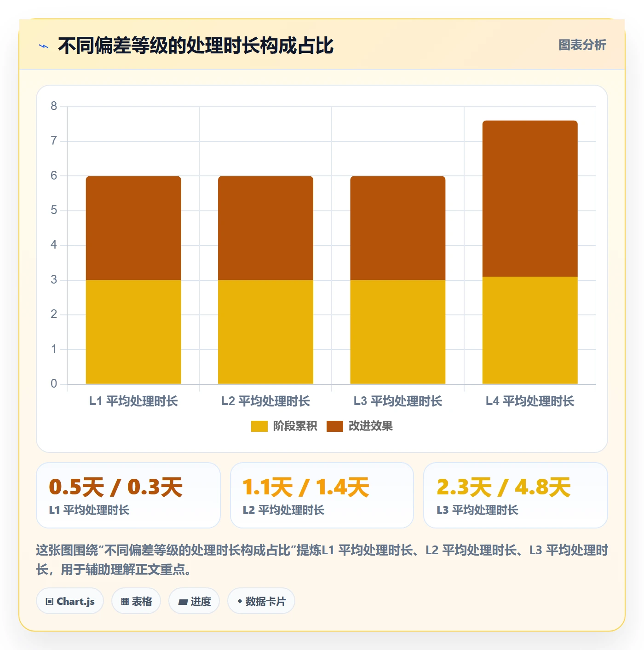Click the y-axis tick label 8
Viewport: 644px width, 650px height.
[x=54, y=106]
